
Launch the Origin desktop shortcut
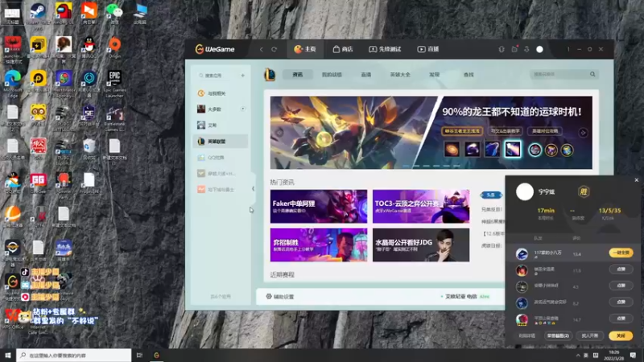point(114,46)
